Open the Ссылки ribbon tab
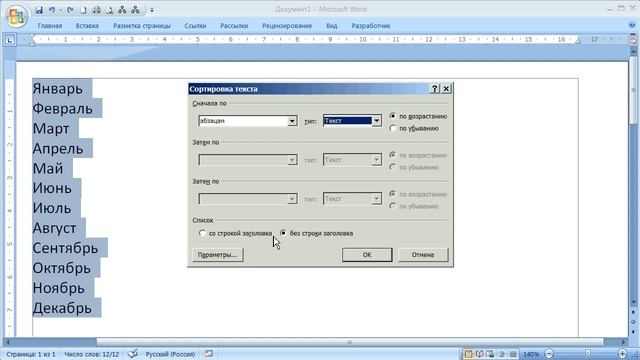The width and height of the screenshot is (640, 360). 195,26
